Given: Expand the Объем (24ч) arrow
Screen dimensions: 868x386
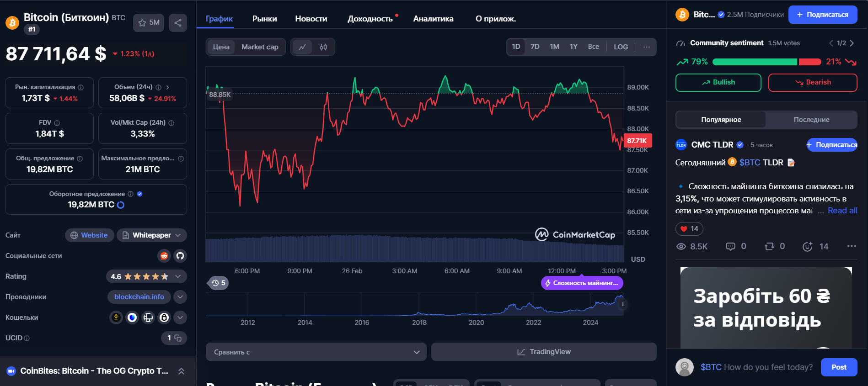Looking at the screenshot, I should pos(168,87).
